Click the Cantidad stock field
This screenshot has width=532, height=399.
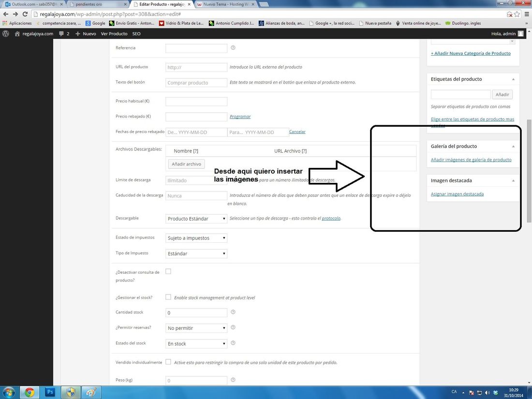point(196,312)
